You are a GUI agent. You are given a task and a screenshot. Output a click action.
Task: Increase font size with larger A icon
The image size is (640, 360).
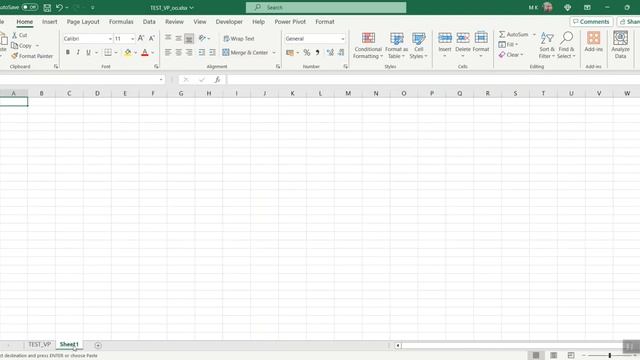pyautogui.click(x=141, y=38)
